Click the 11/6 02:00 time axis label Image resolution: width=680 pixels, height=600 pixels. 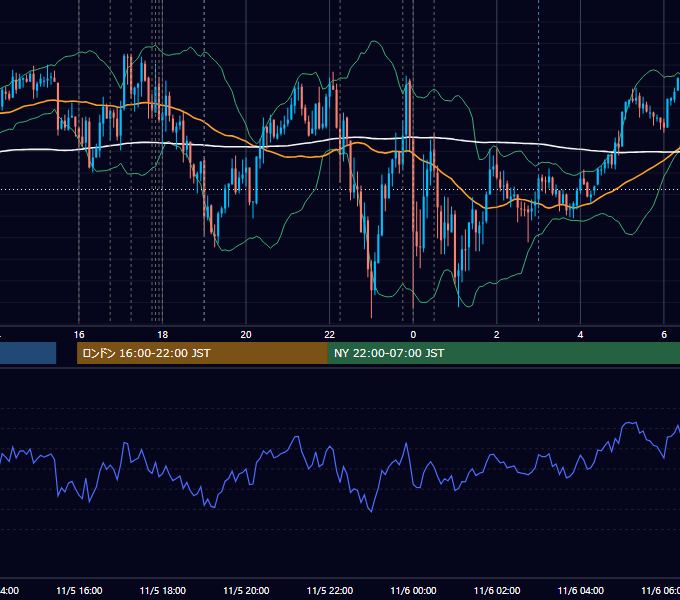pos(497,590)
